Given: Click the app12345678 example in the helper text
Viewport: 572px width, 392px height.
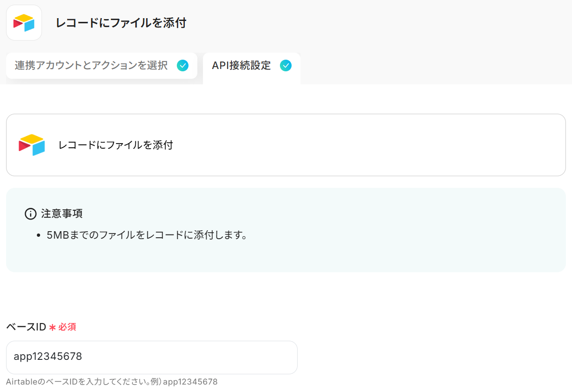Looking at the screenshot, I should pos(190,382).
